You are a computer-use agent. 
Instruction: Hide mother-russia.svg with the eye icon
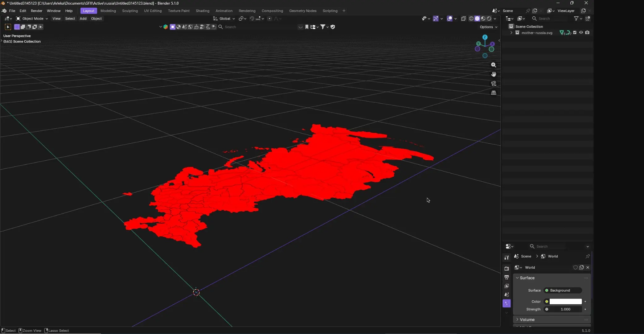point(581,33)
